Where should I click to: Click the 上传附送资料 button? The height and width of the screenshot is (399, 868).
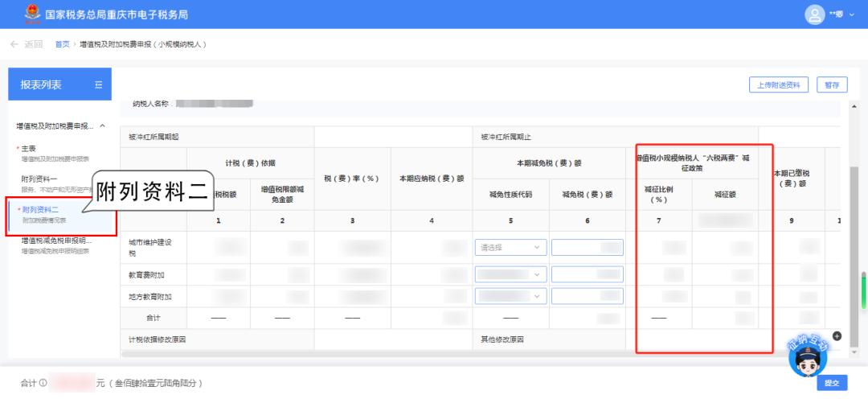[x=779, y=85]
